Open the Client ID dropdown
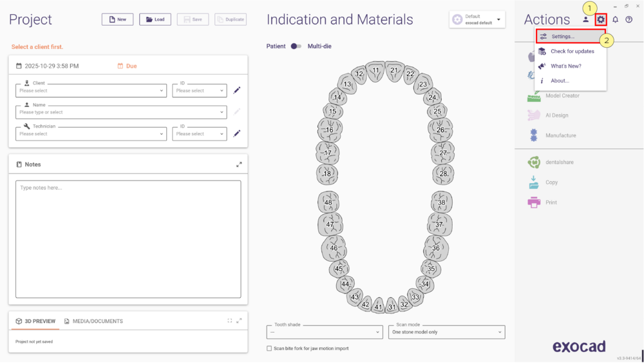Screen dimensions: 644x363 (x=200, y=90)
